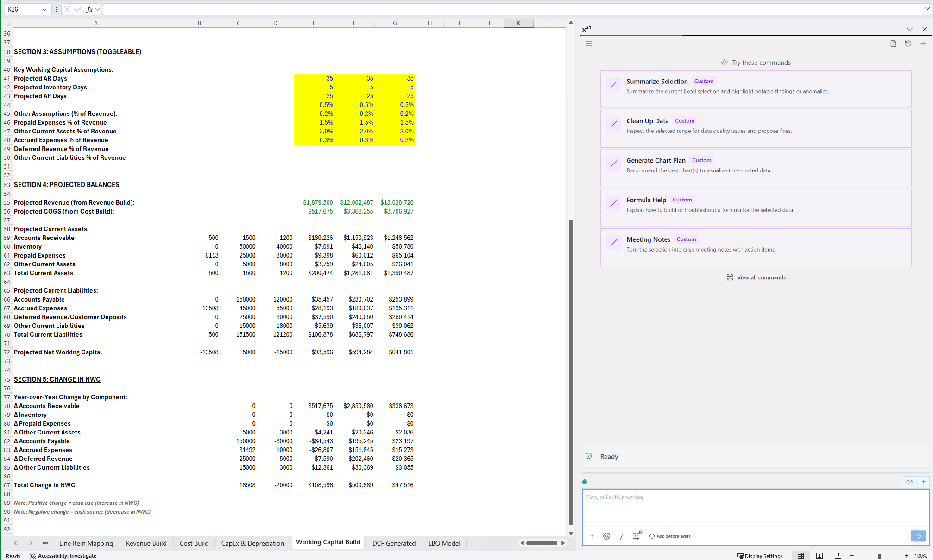Click the @ mention icon in the chat box
Screen dimensions: 933x560
pos(606,536)
